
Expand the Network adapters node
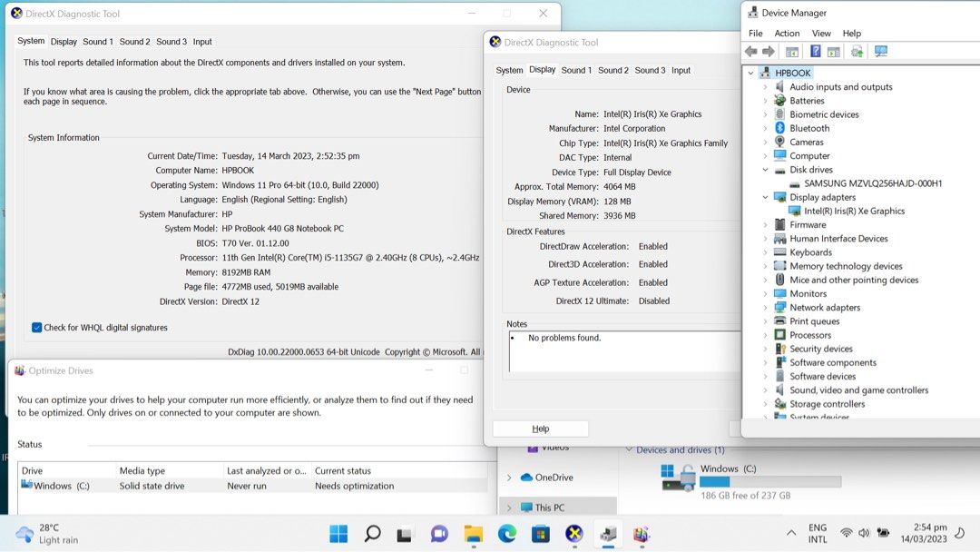[x=765, y=308]
